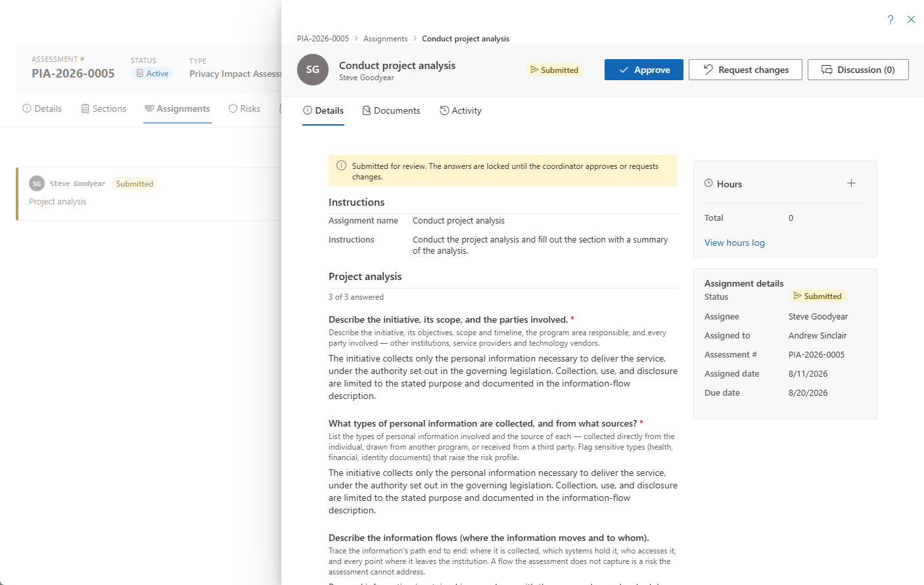The width and height of the screenshot is (924, 585).
Task: Open the help question mark icon
Action: point(890,20)
